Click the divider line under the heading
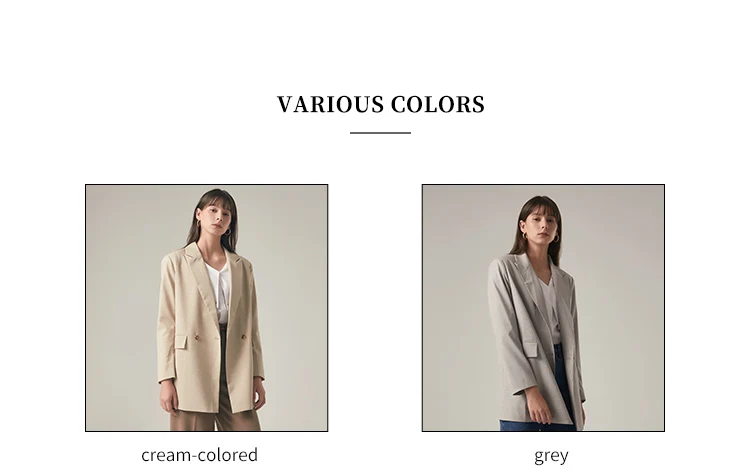The height and width of the screenshot is (472, 750). click(x=380, y=132)
